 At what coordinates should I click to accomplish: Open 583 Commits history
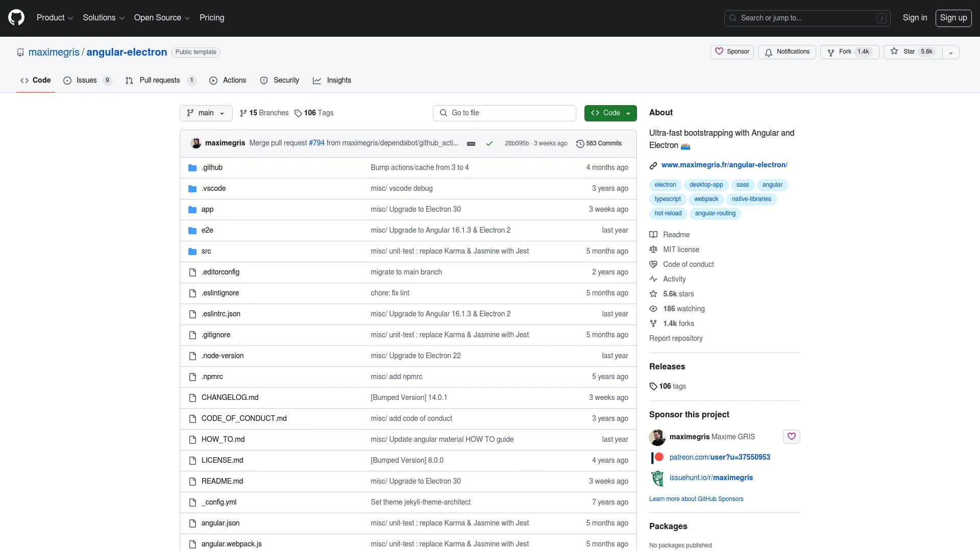(x=599, y=144)
